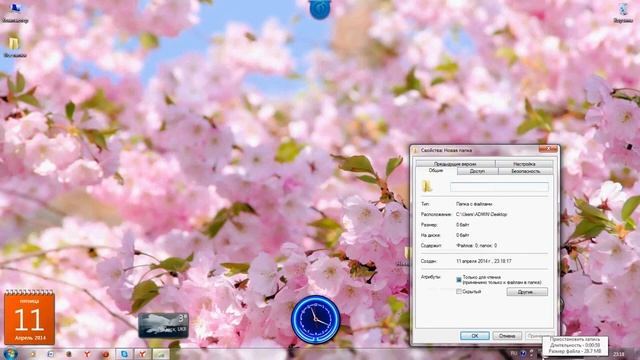Switch to the Customize (Настройка) tab

pyautogui.click(x=524, y=164)
